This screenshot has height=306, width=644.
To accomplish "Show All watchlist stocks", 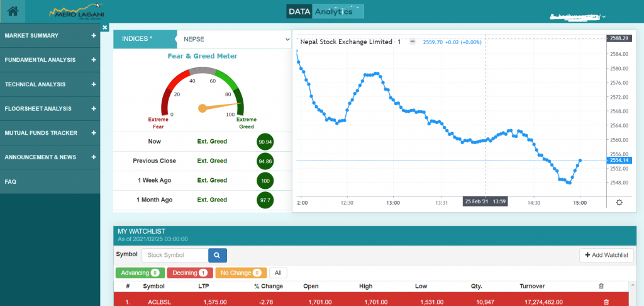I will [278, 273].
